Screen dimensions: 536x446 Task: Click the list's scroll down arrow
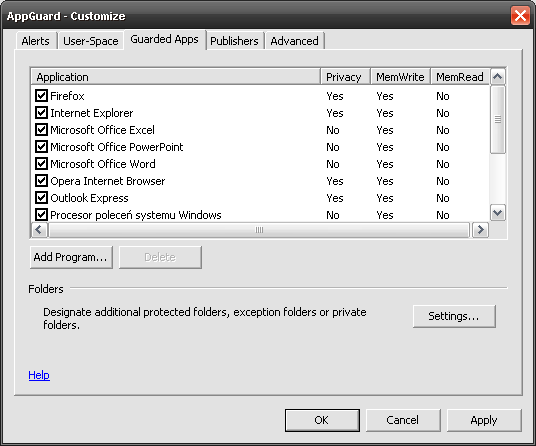498,213
